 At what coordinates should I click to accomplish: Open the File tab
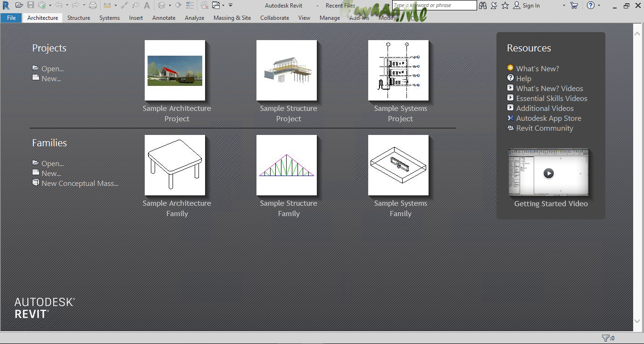11,17
